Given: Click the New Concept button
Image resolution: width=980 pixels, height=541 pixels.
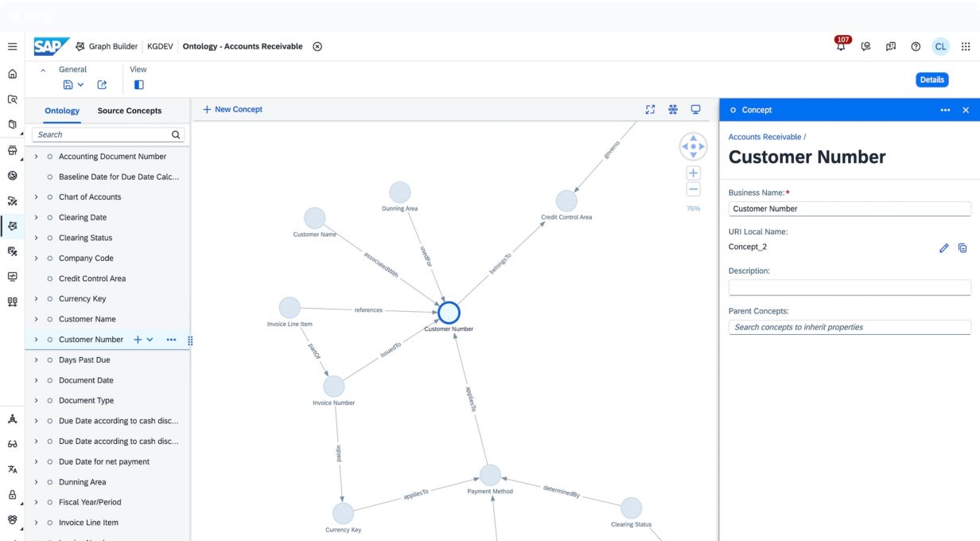Looking at the screenshot, I should click(x=232, y=110).
